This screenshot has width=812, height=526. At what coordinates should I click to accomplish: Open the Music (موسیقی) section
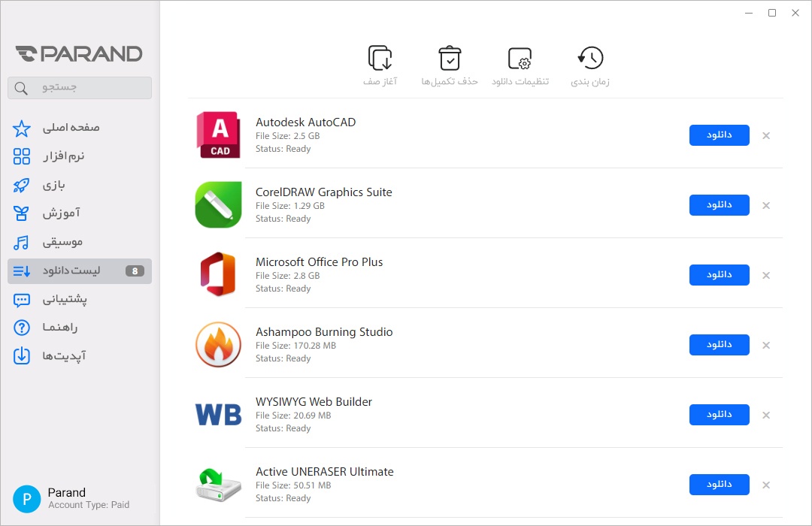click(80, 242)
